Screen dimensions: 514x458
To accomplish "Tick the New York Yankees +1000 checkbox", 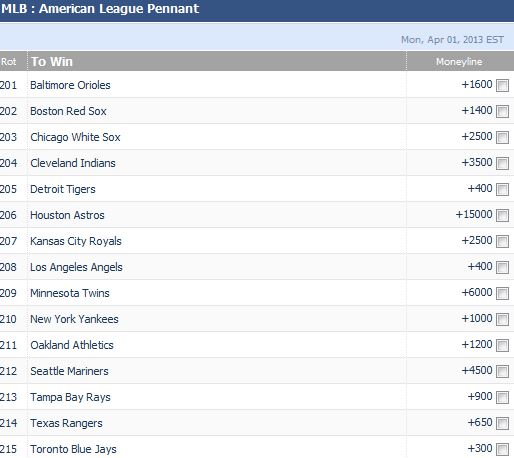I will [502, 319].
